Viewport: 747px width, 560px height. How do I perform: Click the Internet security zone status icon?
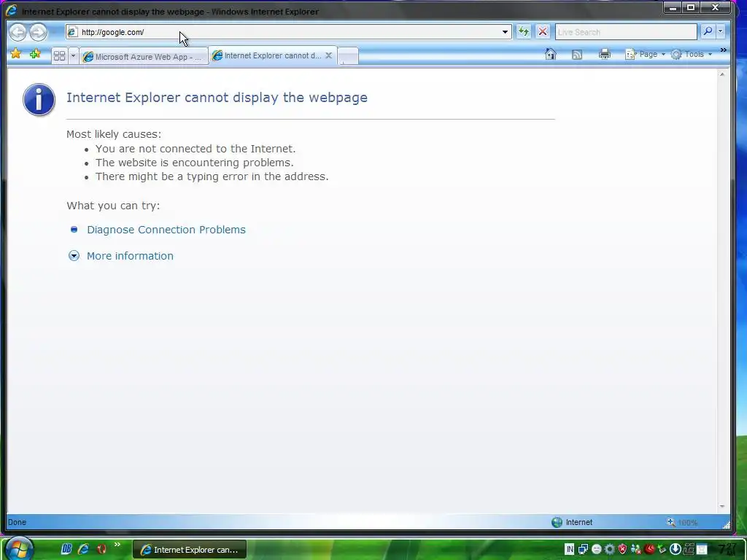(573, 522)
